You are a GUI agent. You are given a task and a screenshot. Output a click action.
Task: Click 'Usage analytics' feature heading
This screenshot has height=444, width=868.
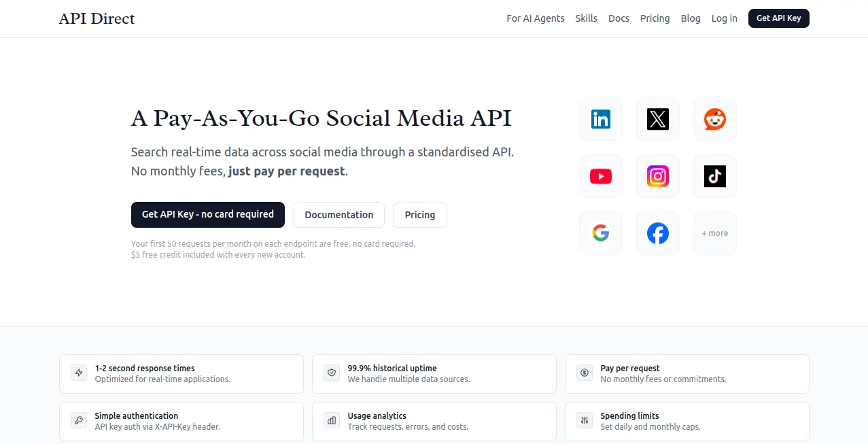(x=377, y=415)
